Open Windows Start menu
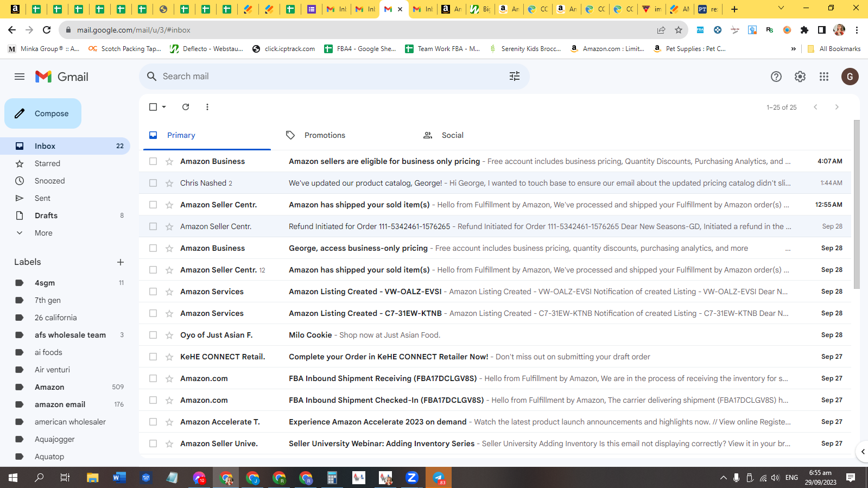This screenshot has height=488, width=868. click(x=13, y=478)
